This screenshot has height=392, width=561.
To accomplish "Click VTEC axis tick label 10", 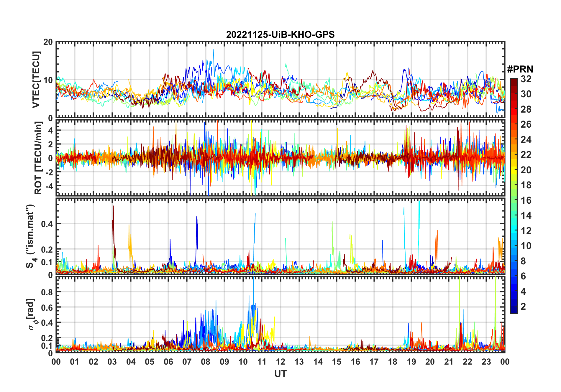I will tap(48, 80).
